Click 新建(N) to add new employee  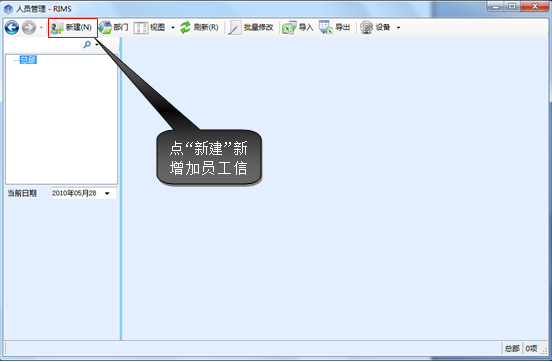click(72, 27)
